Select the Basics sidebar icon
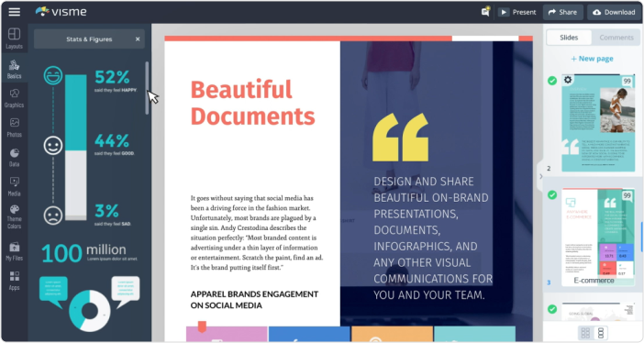 pyautogui.click(x=14, y=69)
